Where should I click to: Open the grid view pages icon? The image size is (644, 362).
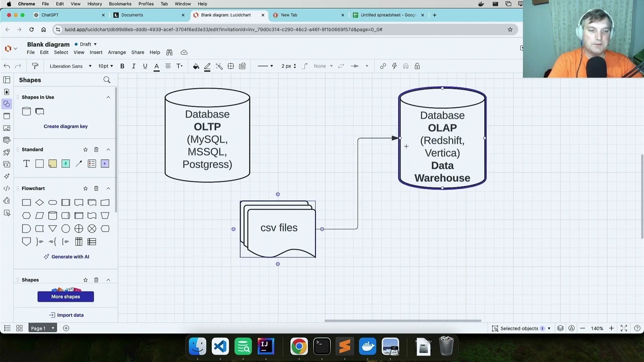[19, 328]
